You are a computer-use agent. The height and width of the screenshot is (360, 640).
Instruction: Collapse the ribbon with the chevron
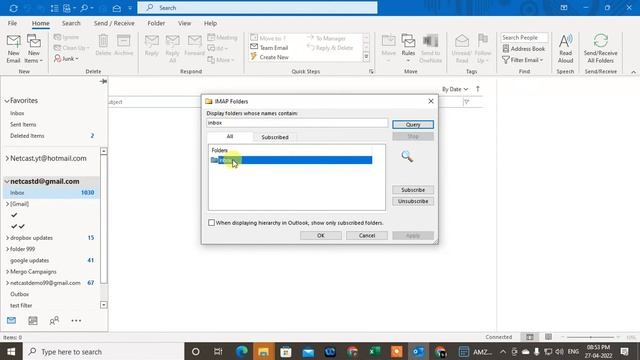633,72
